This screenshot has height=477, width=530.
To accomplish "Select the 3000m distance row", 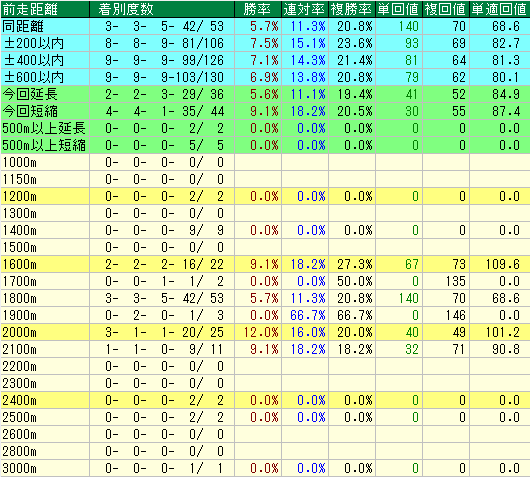I will pos(265,468).
